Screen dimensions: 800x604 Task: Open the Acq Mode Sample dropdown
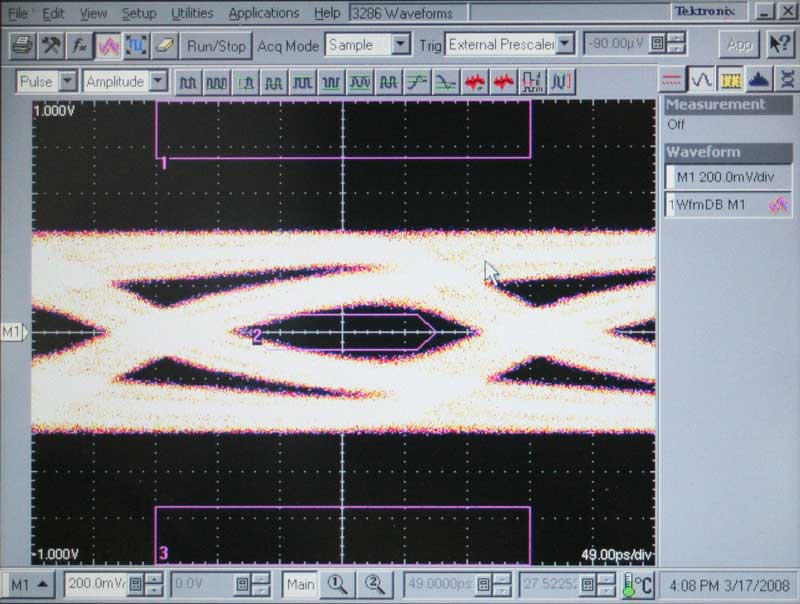click(401, 45)
